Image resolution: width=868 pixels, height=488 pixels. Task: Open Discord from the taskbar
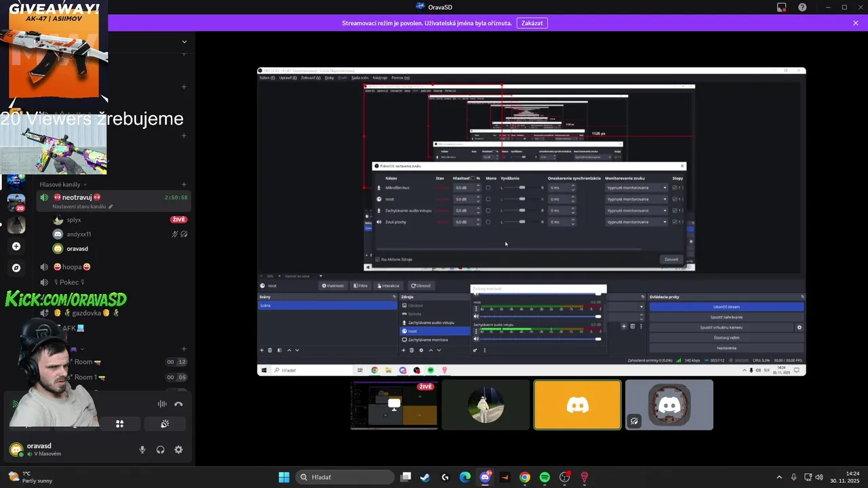click(486, 477)
